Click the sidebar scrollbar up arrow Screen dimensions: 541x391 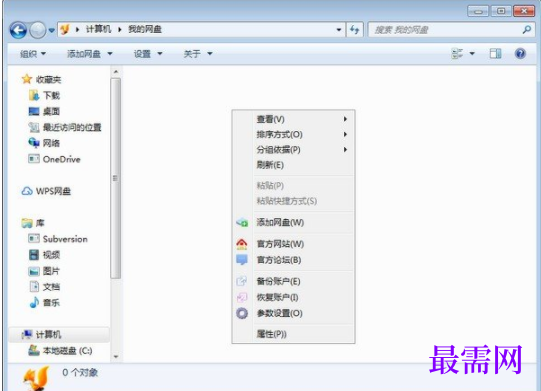pyautogui.click(x=116, y=72)
